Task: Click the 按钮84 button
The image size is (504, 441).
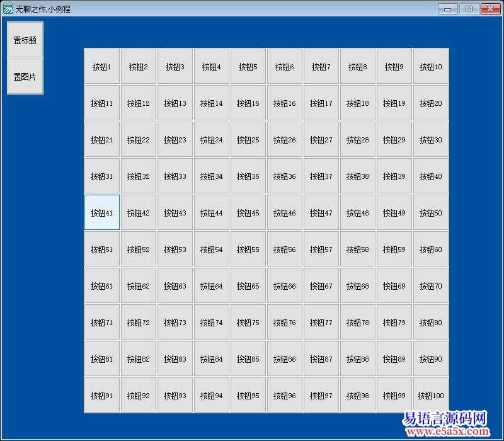Action: [x=211, y=359]
